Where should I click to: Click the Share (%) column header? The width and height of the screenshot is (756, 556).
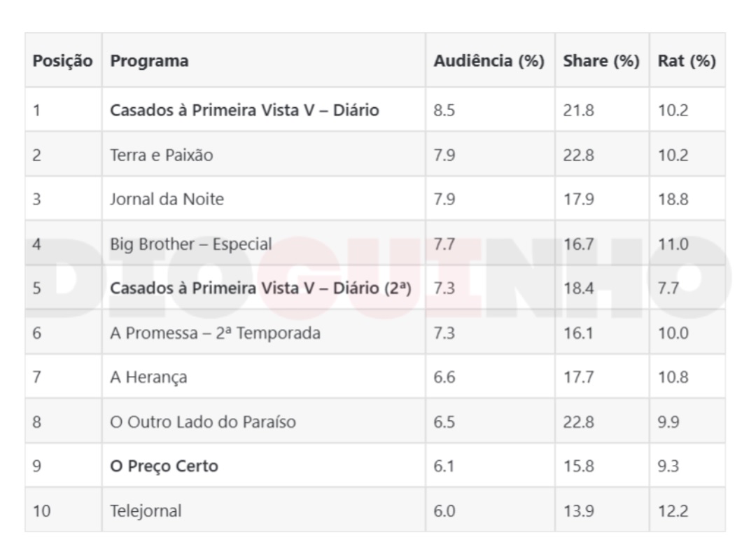[602, 61]
